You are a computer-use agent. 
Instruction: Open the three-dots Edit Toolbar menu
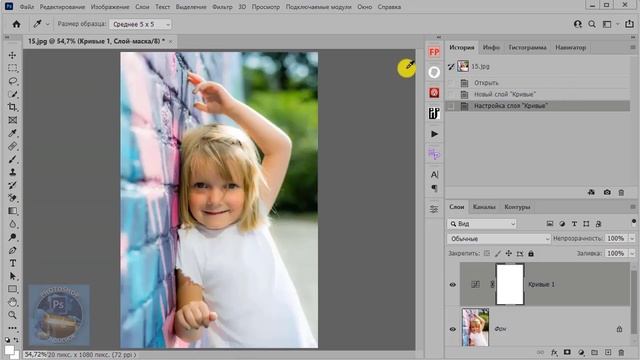coord(12,328)
